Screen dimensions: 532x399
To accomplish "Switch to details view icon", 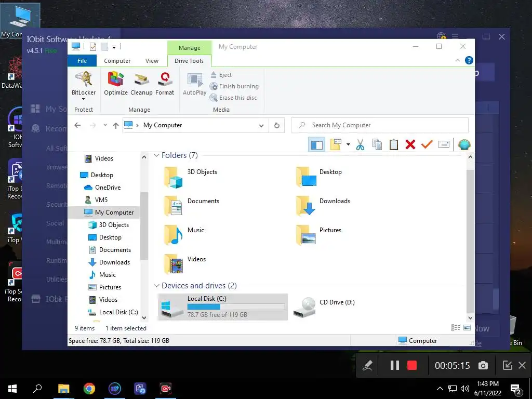I will pyautogui.click(x=455, y=328).
